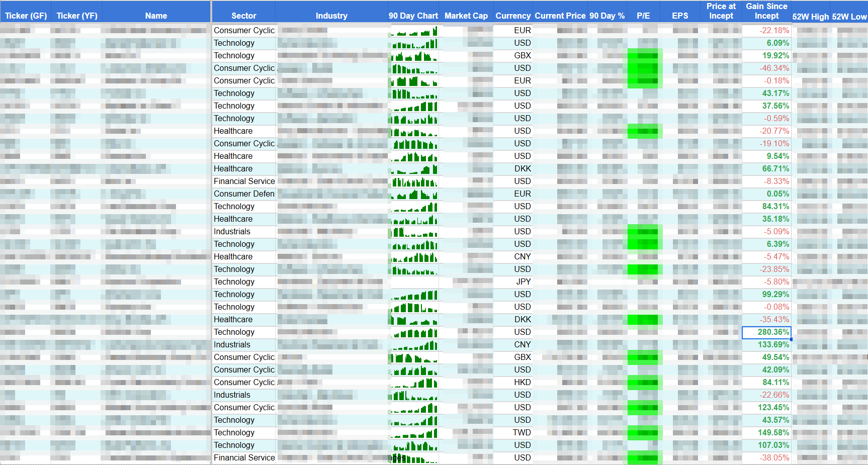This screenshot has height=465, width=868.
Task: Click green P/E cell in HKD row
Action: tap(643, 383)
